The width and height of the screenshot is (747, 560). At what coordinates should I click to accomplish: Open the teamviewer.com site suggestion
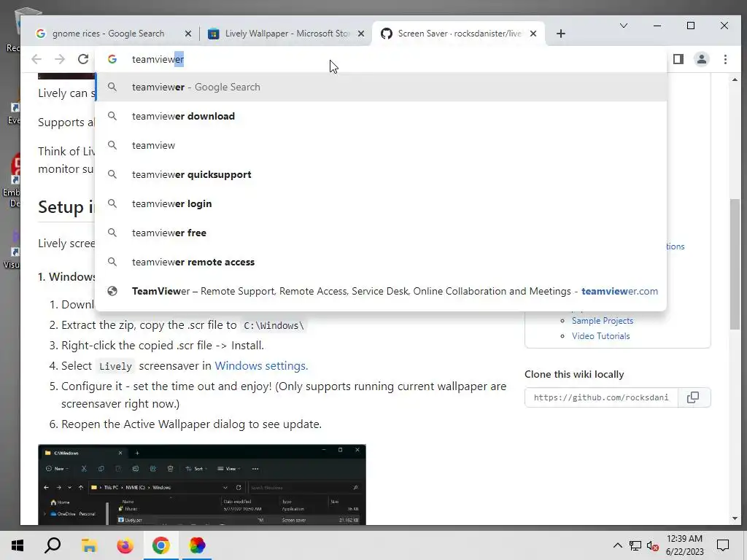pos(381,291)
